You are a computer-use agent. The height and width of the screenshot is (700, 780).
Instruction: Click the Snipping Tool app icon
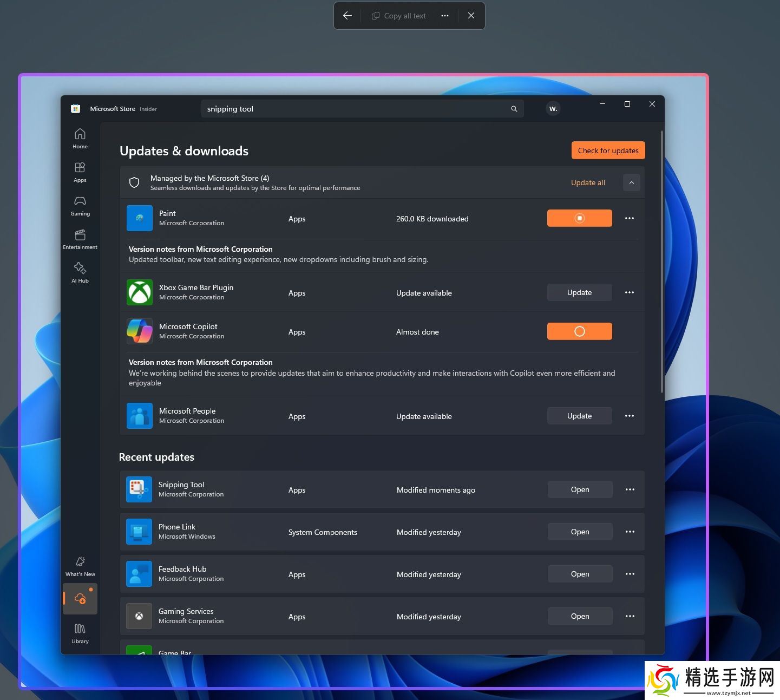click(139, 489)
